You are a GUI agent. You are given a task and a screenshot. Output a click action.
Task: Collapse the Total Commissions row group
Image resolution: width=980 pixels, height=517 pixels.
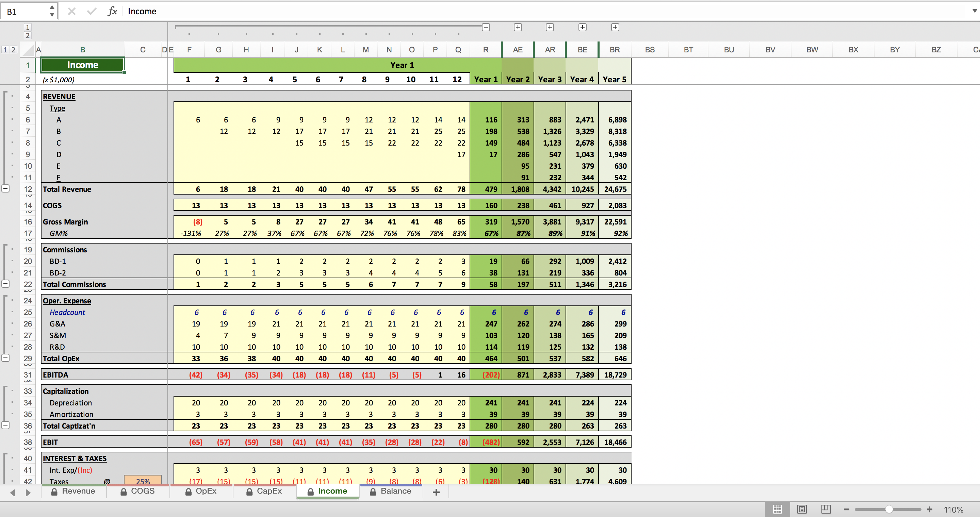[x=6, y=284]
